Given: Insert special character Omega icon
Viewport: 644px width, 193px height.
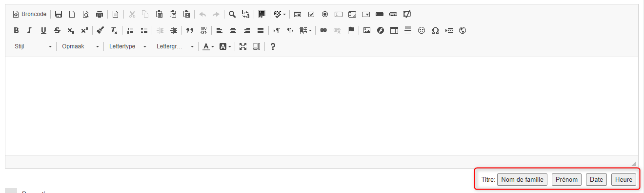Looking at the screenshot, I should [435, 30].
